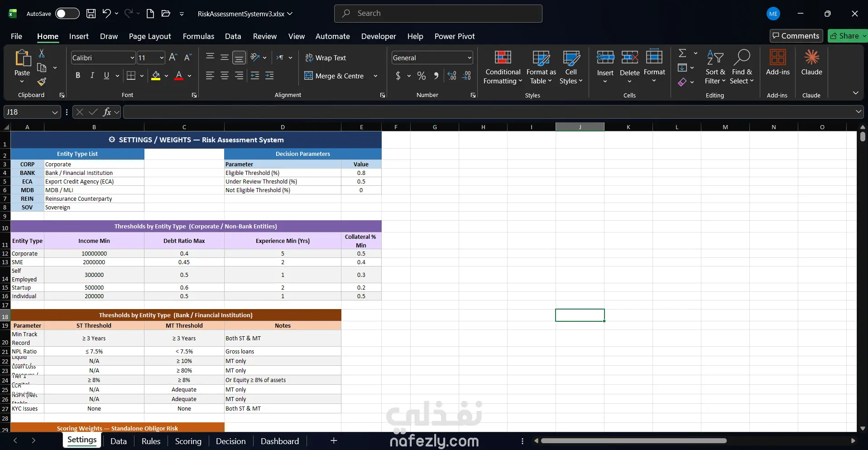
Task: Add a new sheet with plus button
Action: coord(334,440)
